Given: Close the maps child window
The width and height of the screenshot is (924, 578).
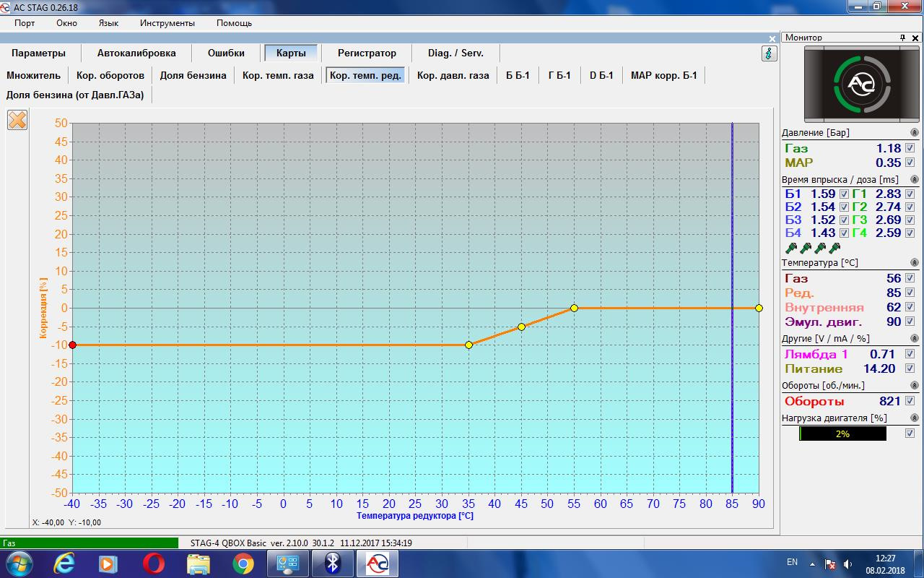Looking at the screenshot, I should pyautogui.click(x=772, y=38).
